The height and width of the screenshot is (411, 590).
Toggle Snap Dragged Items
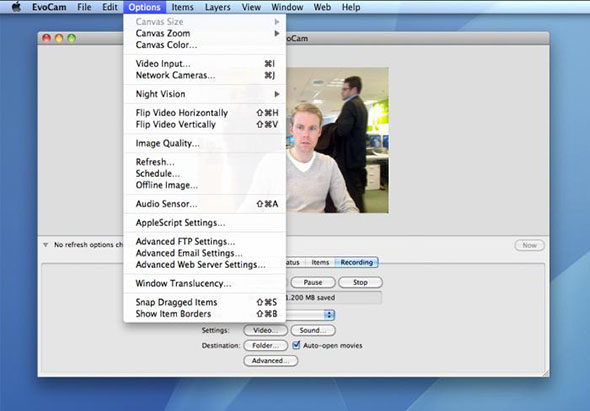[205, 302]
